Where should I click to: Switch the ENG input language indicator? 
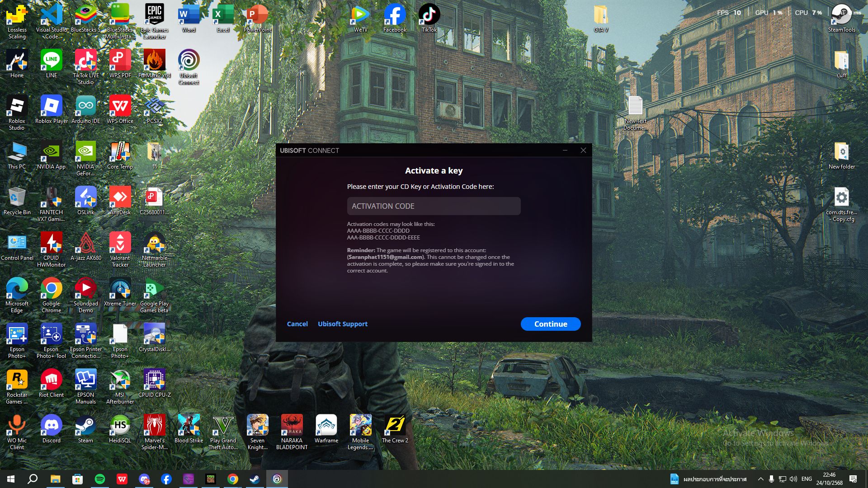tap(807, 479)
